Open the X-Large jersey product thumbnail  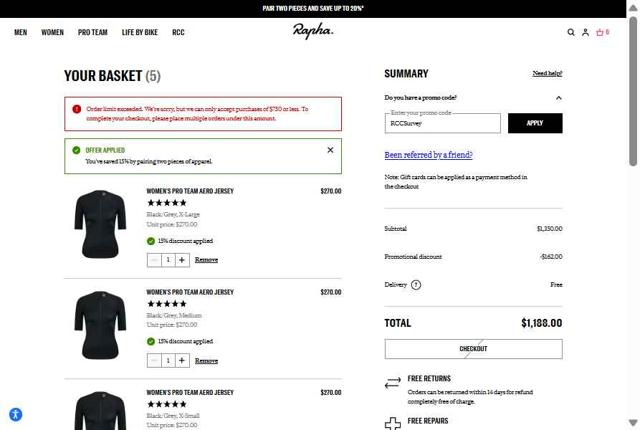tap(100, 223)
